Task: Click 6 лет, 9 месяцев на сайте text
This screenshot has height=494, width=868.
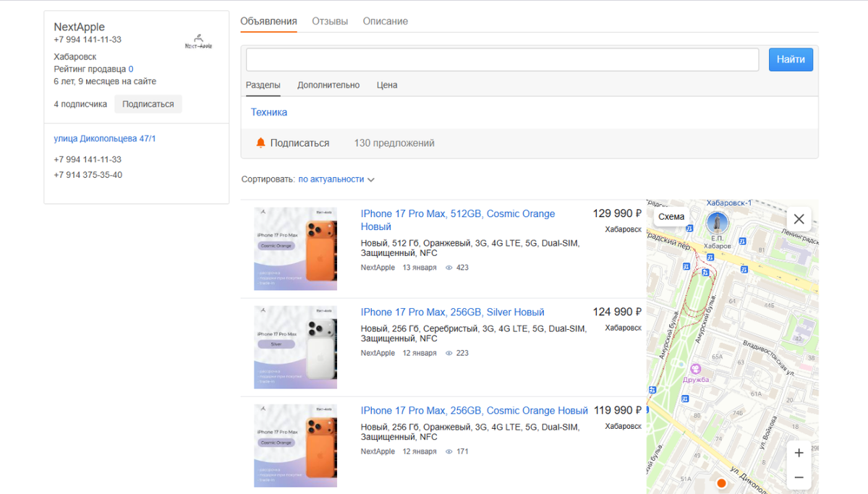Action: (x=105, y=82)
